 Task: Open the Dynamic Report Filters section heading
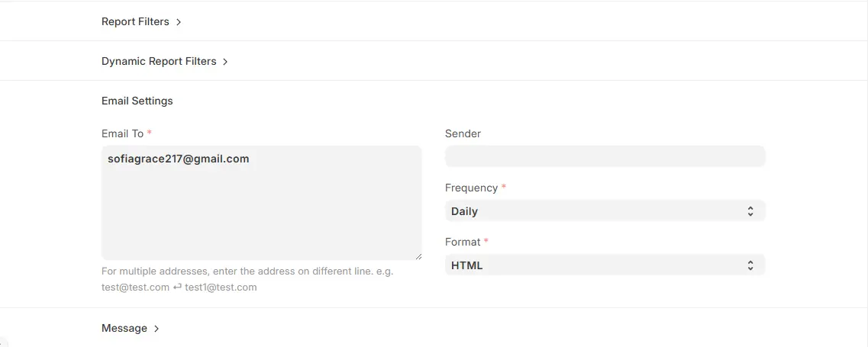click(x=159, y=62)
